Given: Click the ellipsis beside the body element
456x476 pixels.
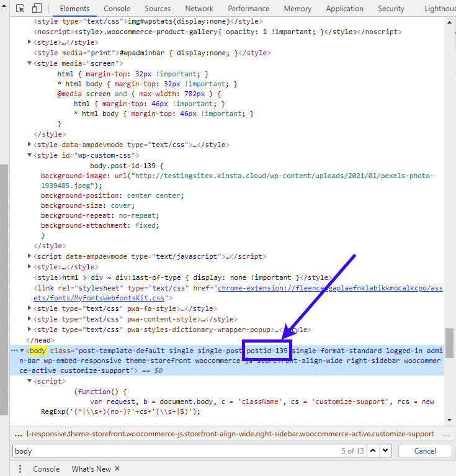Looking at the screenshot, I should (x=14, y=351).
